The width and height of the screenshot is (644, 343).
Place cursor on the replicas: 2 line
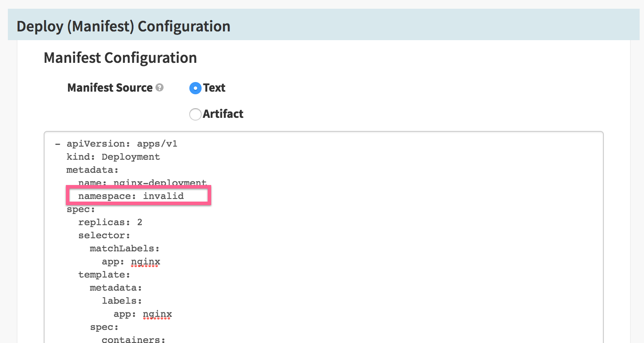(110, 223)
